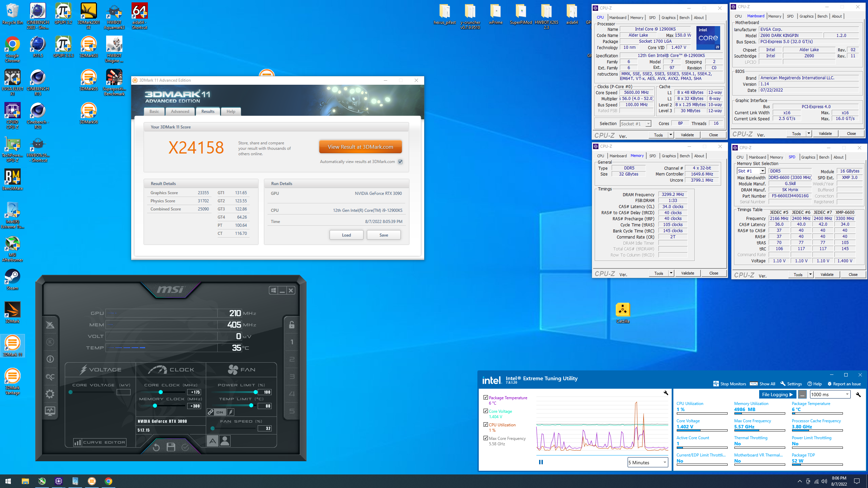Open the Catzilla desktop icon
This screenshot has height=488, width=868.
pyautogui.click(x=623, y=313)
